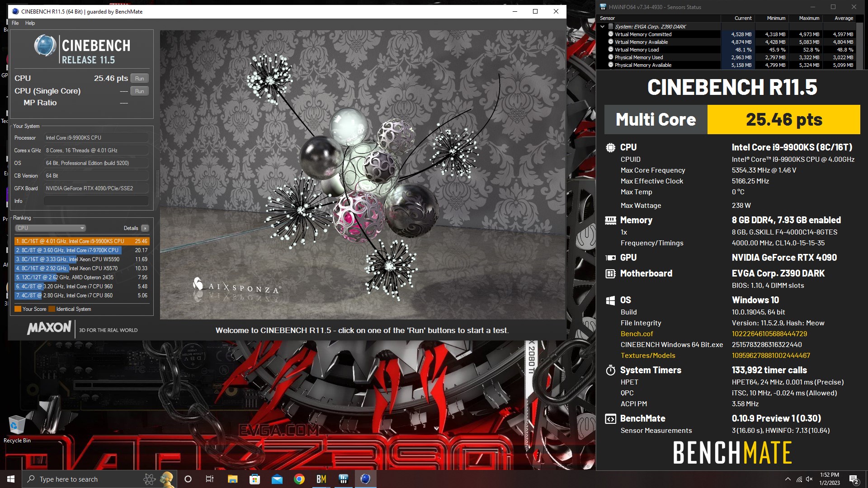The image size is (868, 488).
Task: Open the File menu in Cinebench
Action: coord(15,23)
